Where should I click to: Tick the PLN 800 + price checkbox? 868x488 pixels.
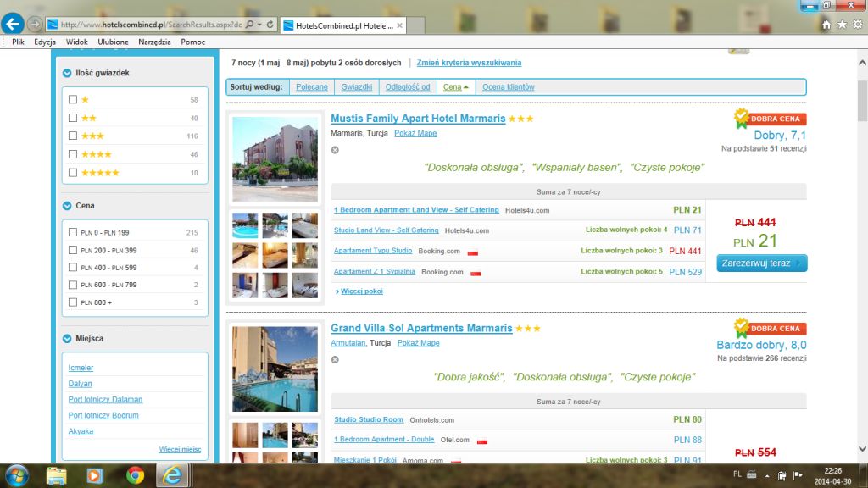click(73, 302)
